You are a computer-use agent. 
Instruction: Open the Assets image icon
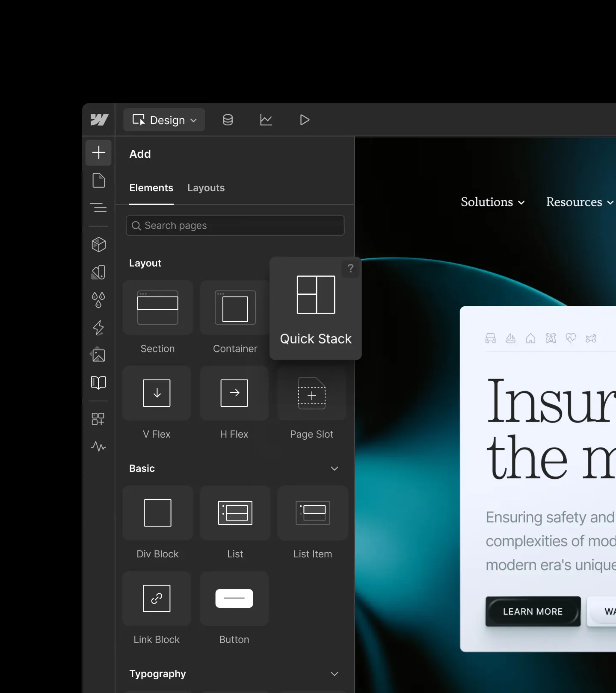point(98,355)
